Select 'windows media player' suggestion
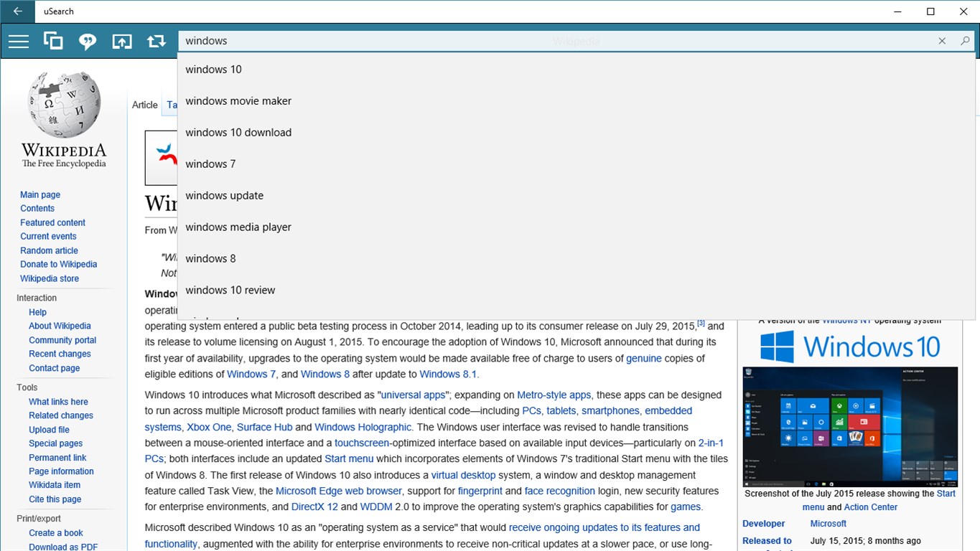 coord(238,227)
